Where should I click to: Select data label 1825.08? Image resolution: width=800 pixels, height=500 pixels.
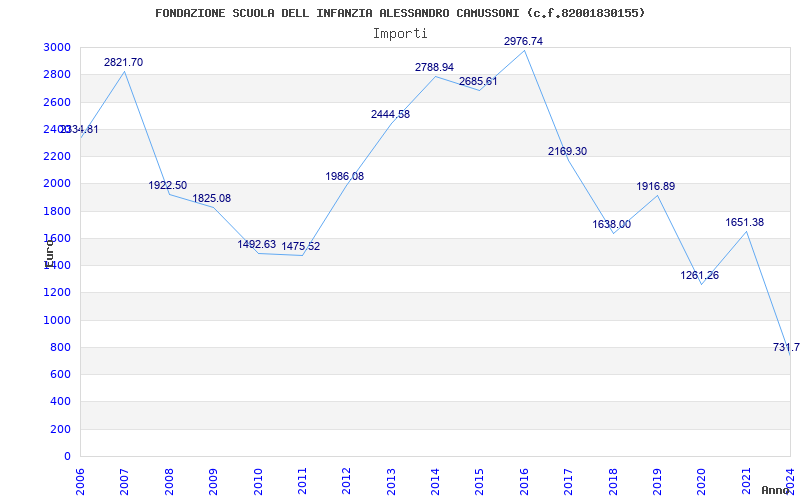212,198
